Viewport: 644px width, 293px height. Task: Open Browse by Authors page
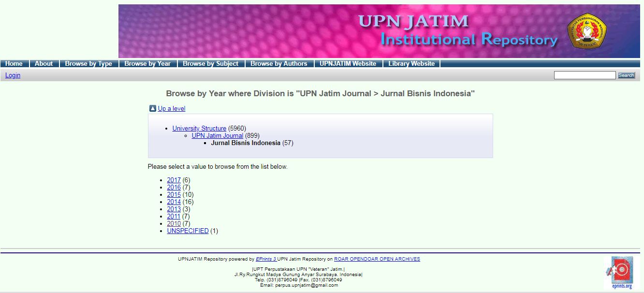pyautogui.click(x=278, y=64)
